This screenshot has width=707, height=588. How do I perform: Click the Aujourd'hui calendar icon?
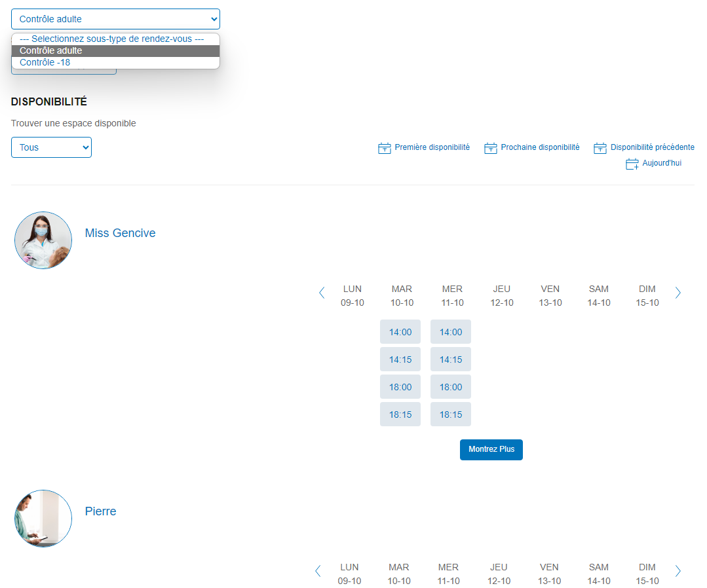pyautogui.click(x=632, y=164)
